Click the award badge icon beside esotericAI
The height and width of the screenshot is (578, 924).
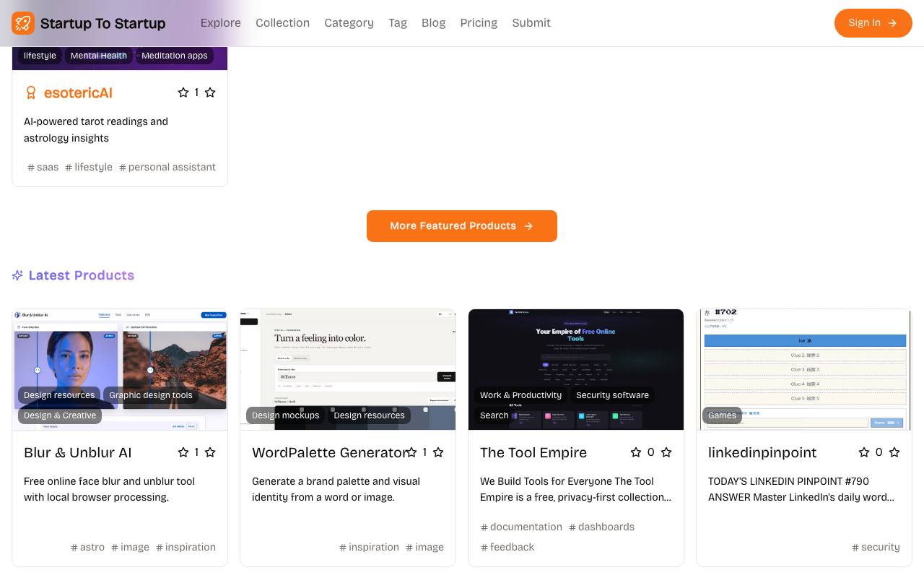tap(31, 92)
